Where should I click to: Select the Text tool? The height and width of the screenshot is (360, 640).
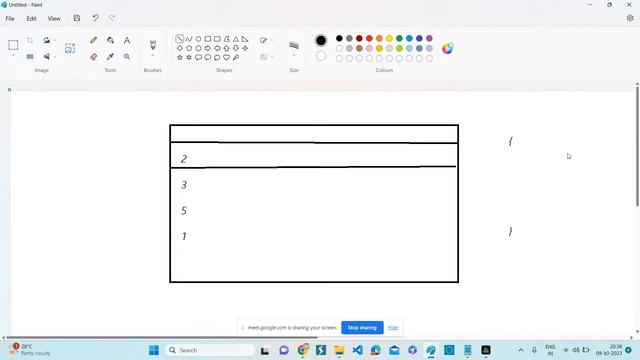(x=127, y=40)
